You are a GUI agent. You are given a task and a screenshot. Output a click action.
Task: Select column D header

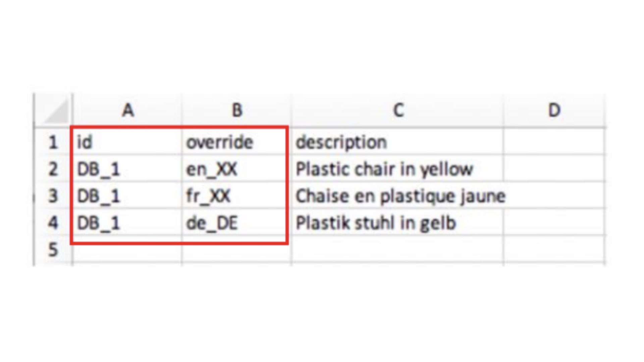554,110
